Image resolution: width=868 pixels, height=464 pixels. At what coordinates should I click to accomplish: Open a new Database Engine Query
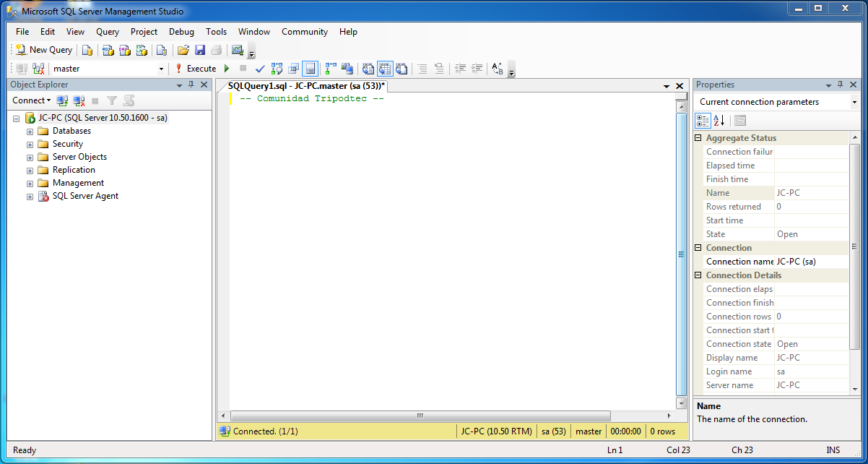[x=87, y=50]
